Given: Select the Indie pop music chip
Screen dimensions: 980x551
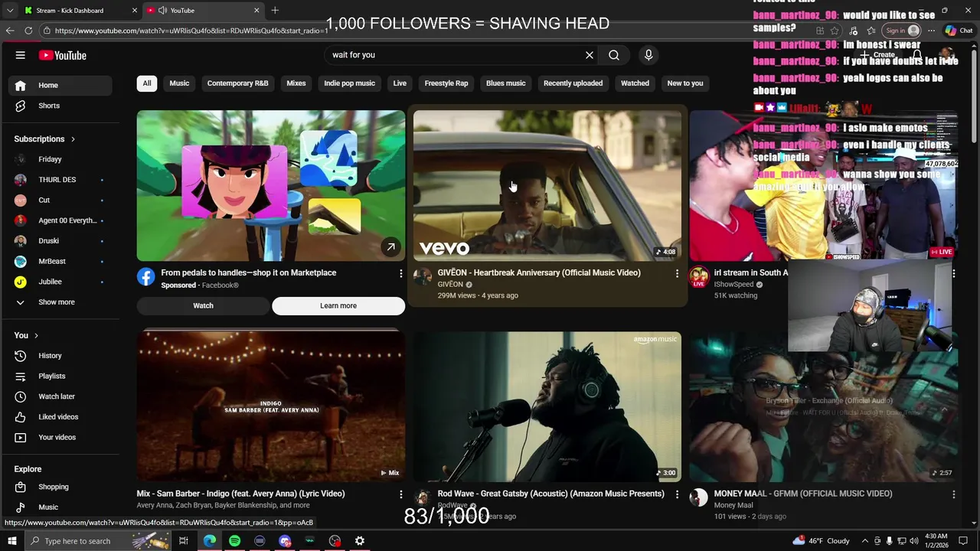Looking at the screenshot, I should tap(349, 83).
